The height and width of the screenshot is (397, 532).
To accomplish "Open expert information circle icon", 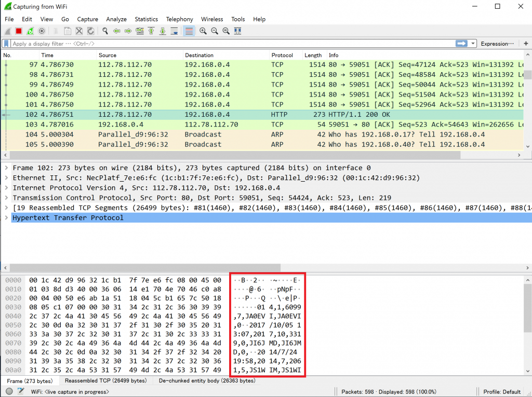I will point(9,392).
